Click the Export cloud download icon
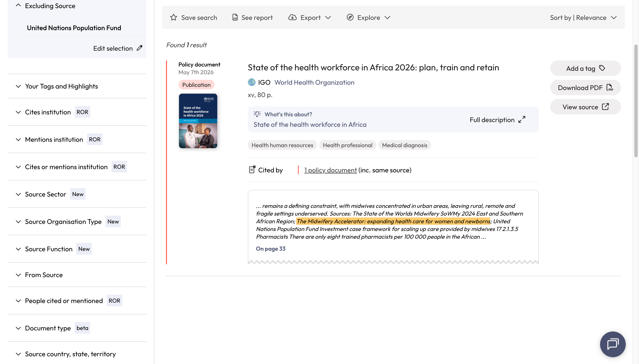The width and height of the screenshot is (639, 364). (x=292, y=17)
